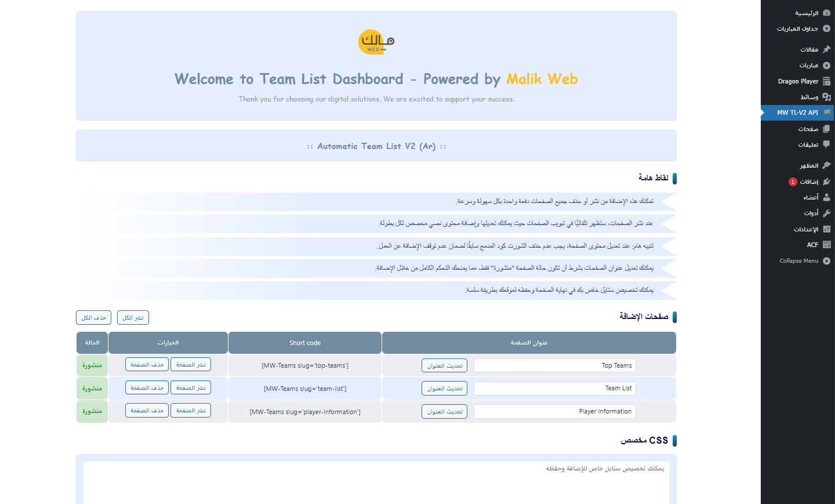Click the صفحات الإضافة section heading

point(644,316)
